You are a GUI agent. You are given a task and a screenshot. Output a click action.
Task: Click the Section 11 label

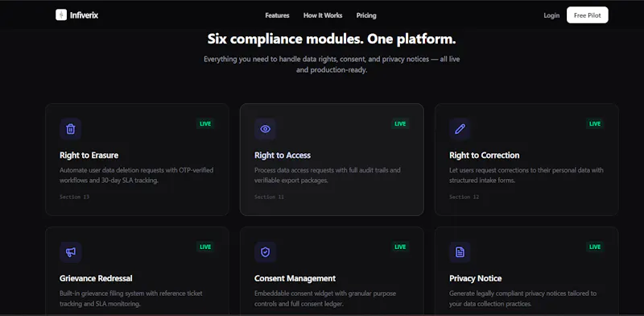pyautogui.click(x=269, y=197)
